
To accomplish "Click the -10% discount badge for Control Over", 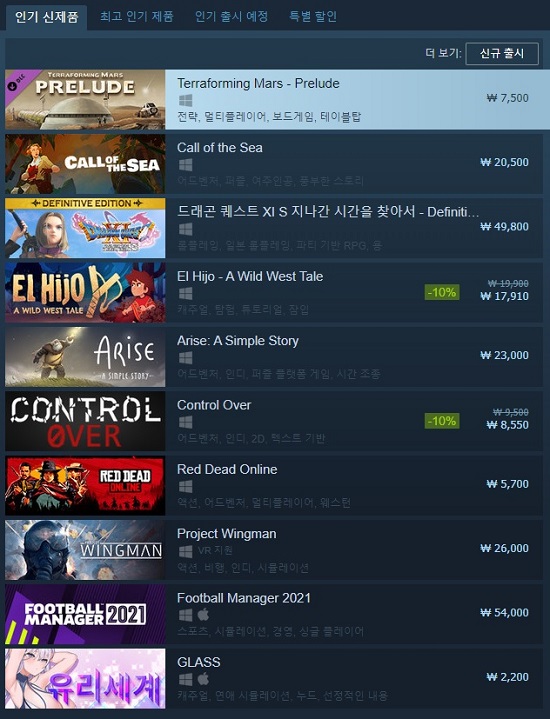I will 442,421.
